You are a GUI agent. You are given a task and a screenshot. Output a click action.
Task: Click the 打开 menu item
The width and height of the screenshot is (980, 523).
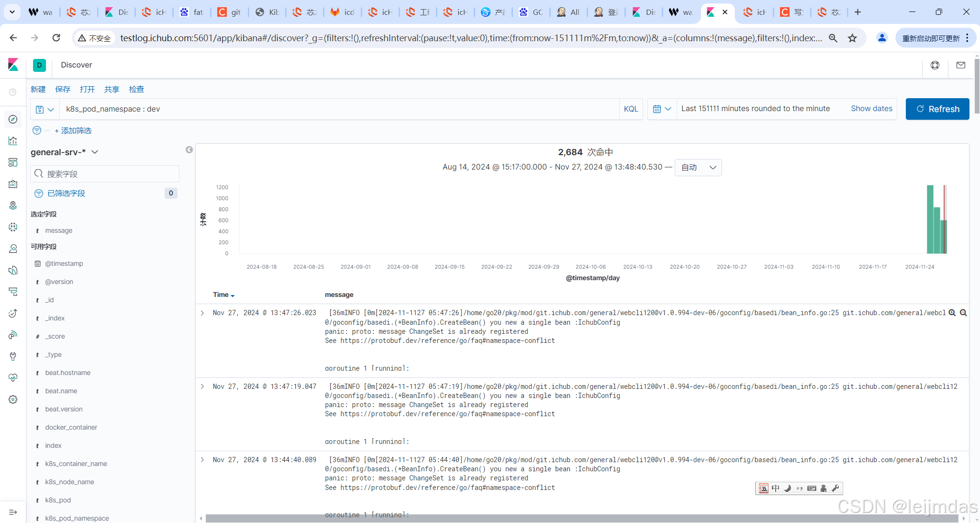click(x=87, y=89)
